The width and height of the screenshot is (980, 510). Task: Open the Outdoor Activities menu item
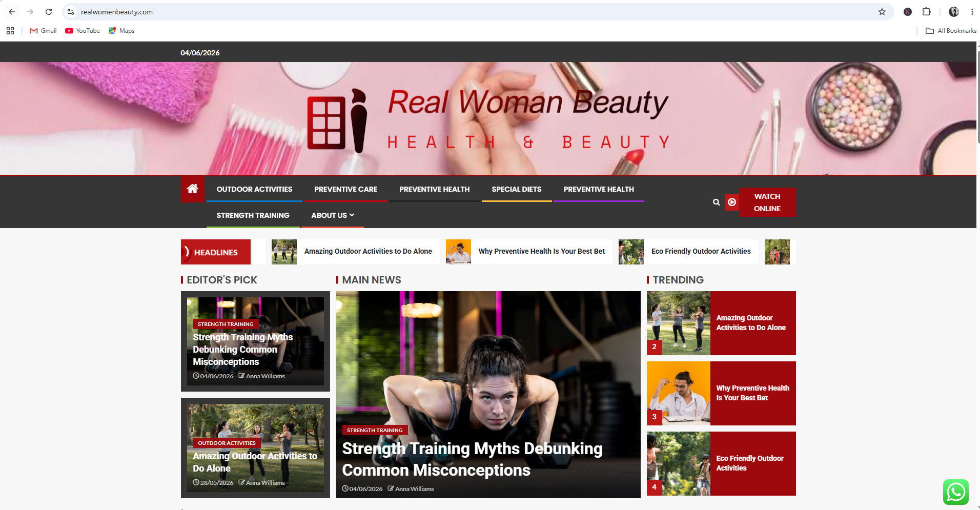point(254,189)
